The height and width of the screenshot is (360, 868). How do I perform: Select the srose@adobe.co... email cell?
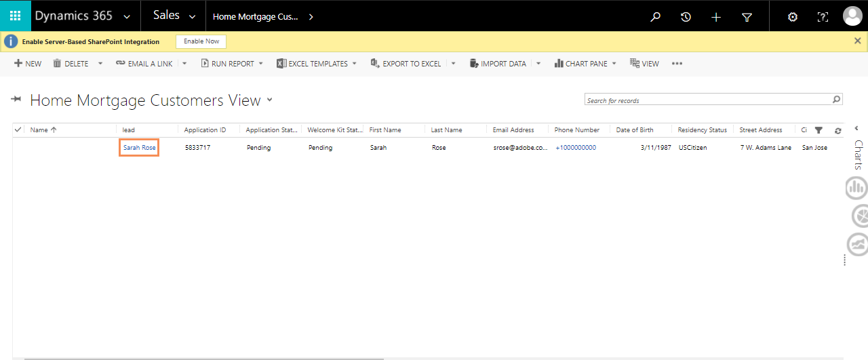(520, 147)
